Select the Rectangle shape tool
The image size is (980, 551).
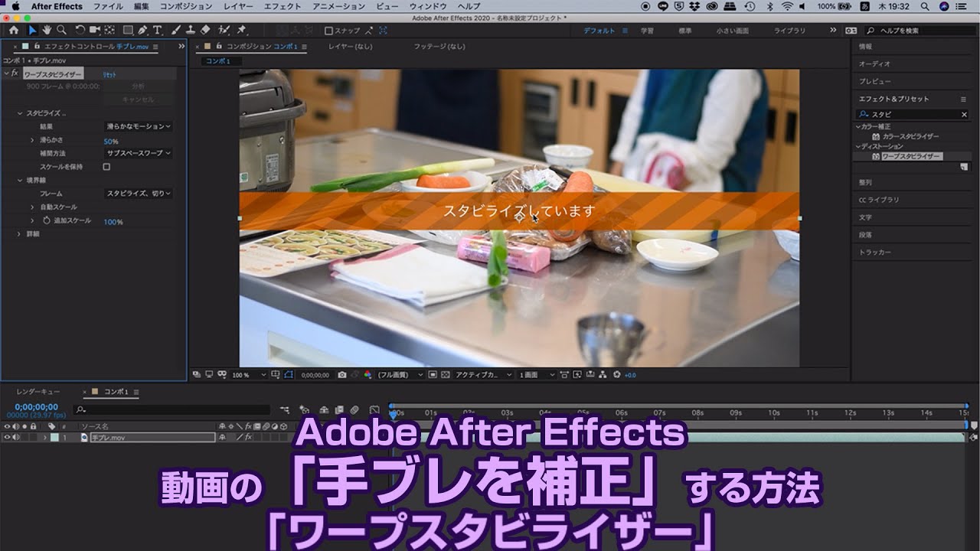tap(128, 31)
